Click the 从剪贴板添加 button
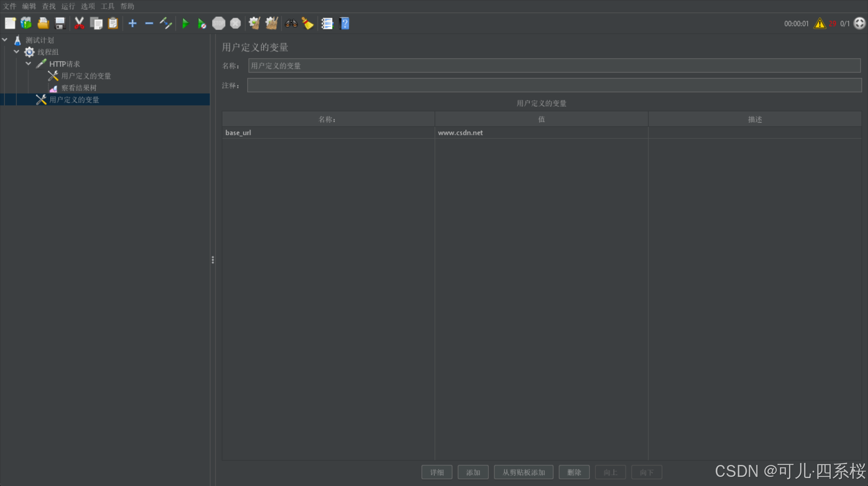Image resolution: width=868 pixels, height=486 pixels. point(523,472)
